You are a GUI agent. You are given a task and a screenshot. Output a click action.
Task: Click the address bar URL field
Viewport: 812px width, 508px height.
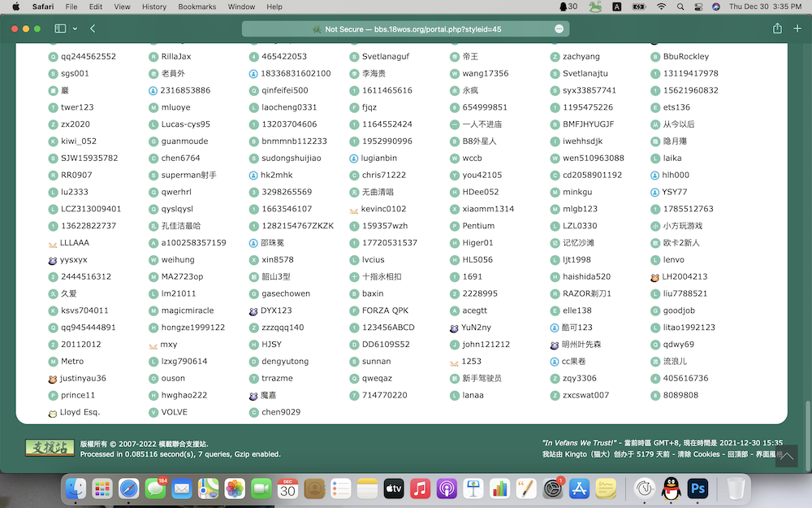[406, 28]
